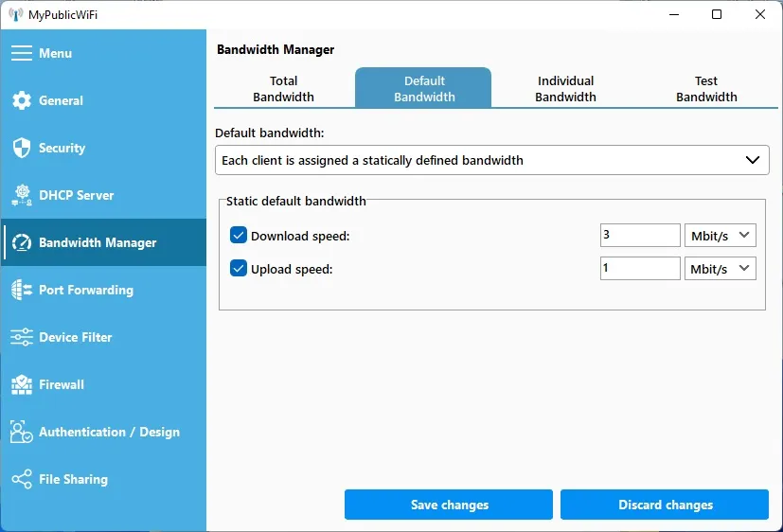783x532 pixels.
Task: Click the Discard changes button
Action: coord(665,505)
